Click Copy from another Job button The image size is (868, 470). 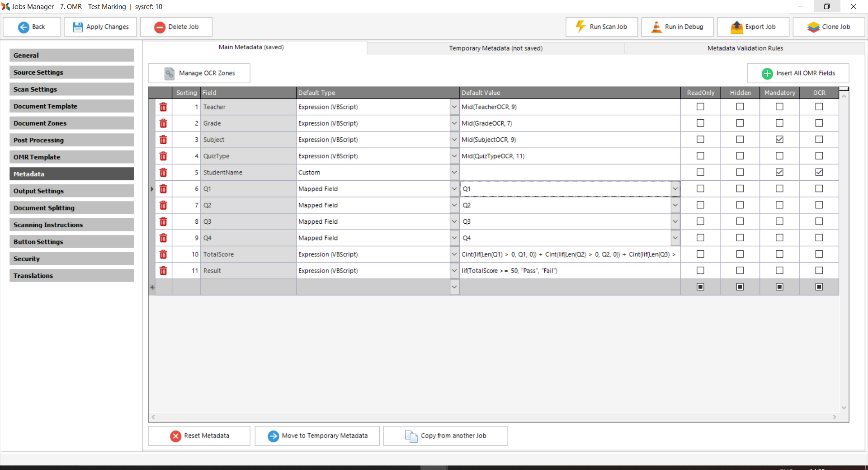coord(445,436)
